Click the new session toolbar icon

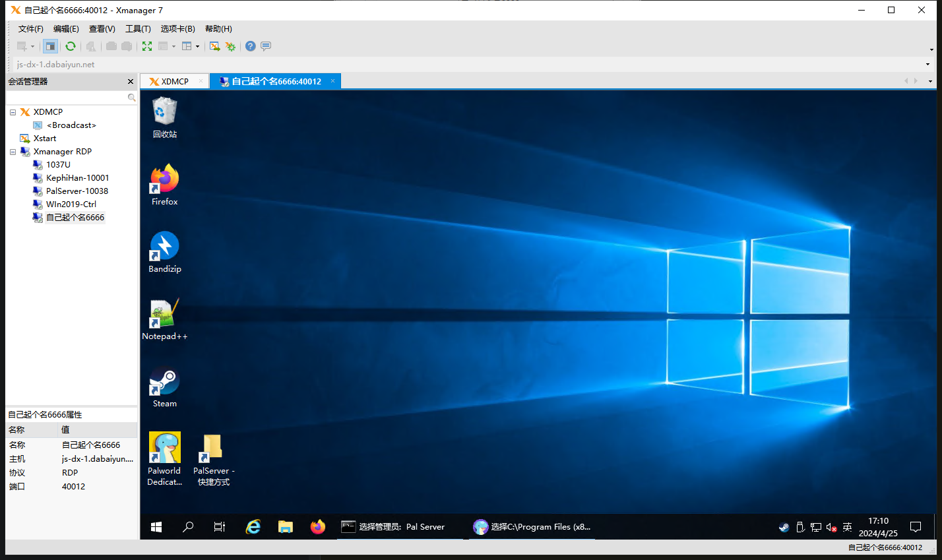click(x=22, y=46)
